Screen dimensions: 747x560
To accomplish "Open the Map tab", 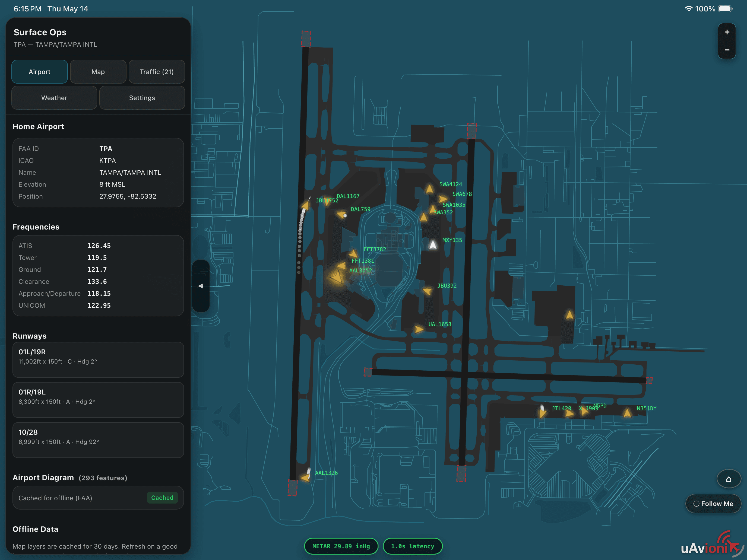I will (x=98, y=72).
